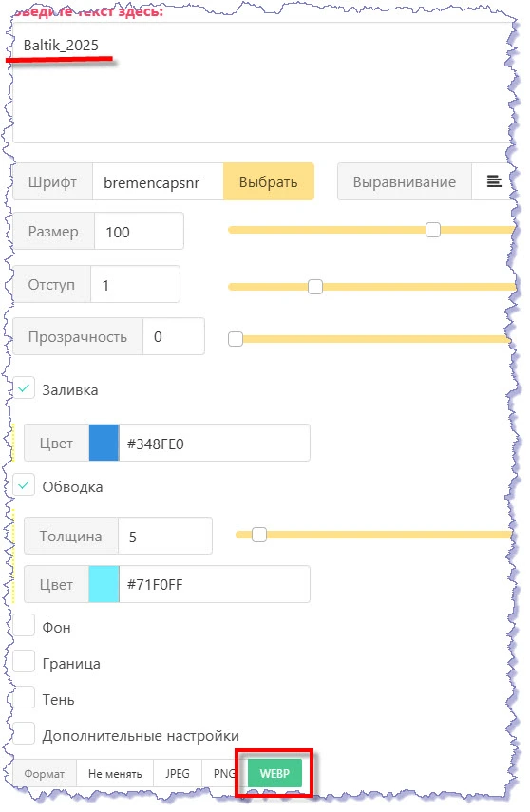
Task: Click the Выбрать font button
Action: [x=269, y=181]
